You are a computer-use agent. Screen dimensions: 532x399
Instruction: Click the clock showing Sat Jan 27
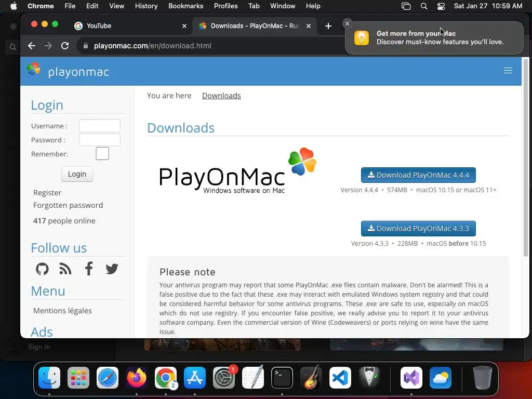pos(488,6)
